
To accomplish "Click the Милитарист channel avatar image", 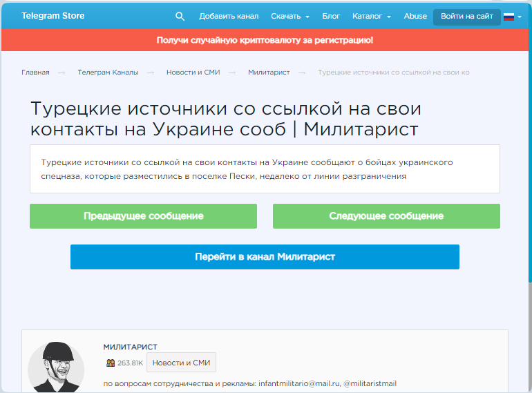I will (x=56, y=367).
